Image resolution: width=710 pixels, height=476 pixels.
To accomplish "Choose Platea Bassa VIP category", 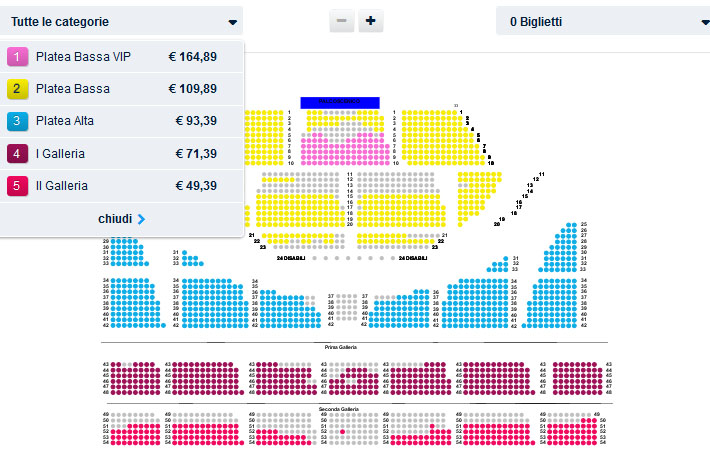I will click(121, 57).
